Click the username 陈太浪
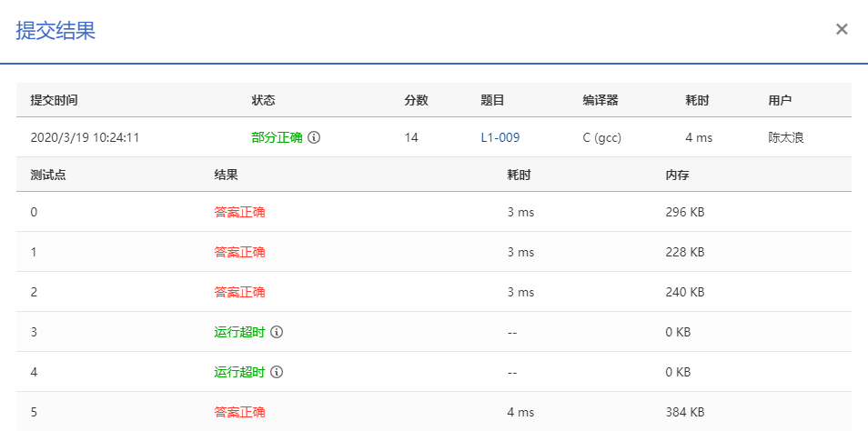The height and width of the screenshot is (431, 868). [x=785, y=137]
